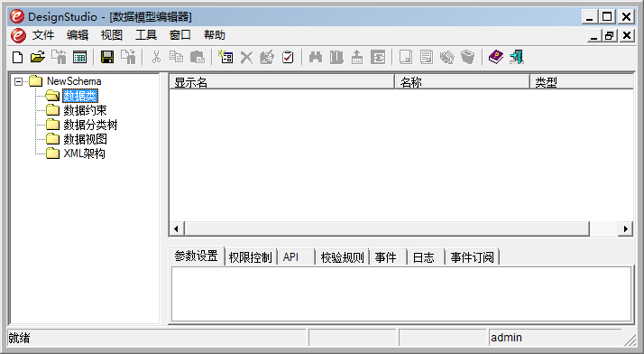Click the Save floppy disk icon

click(107, 58)
